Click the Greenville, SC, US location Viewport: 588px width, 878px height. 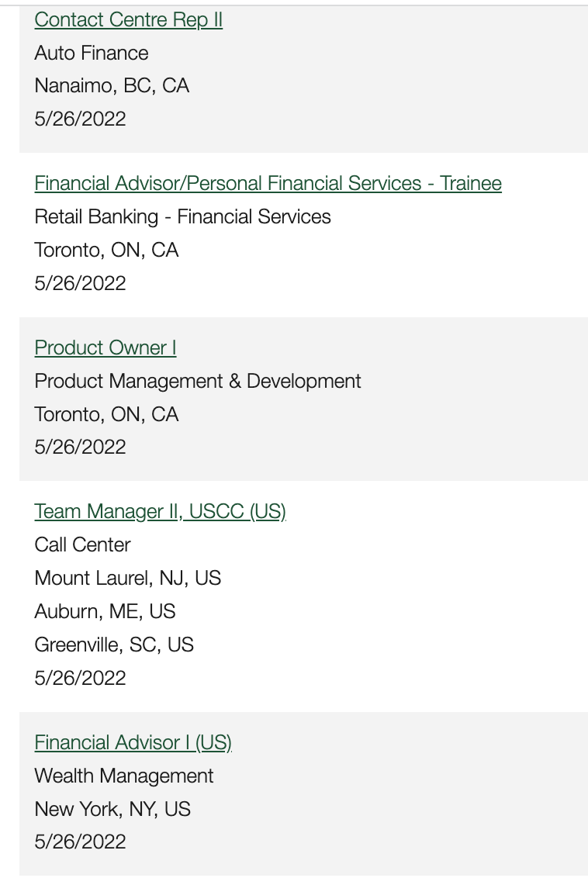coord(114,645)
